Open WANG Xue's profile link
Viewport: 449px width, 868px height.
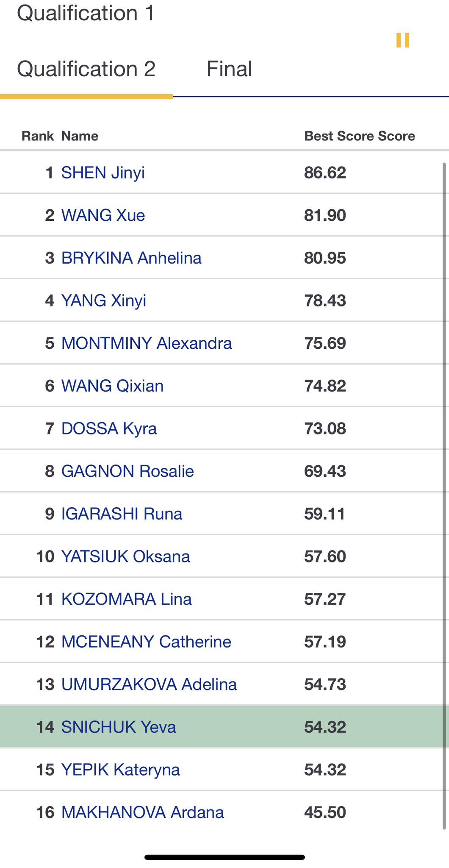pos(103,215)
